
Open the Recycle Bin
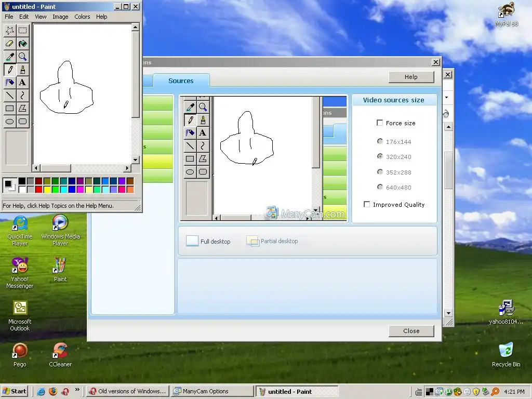(x=506, y=354)
